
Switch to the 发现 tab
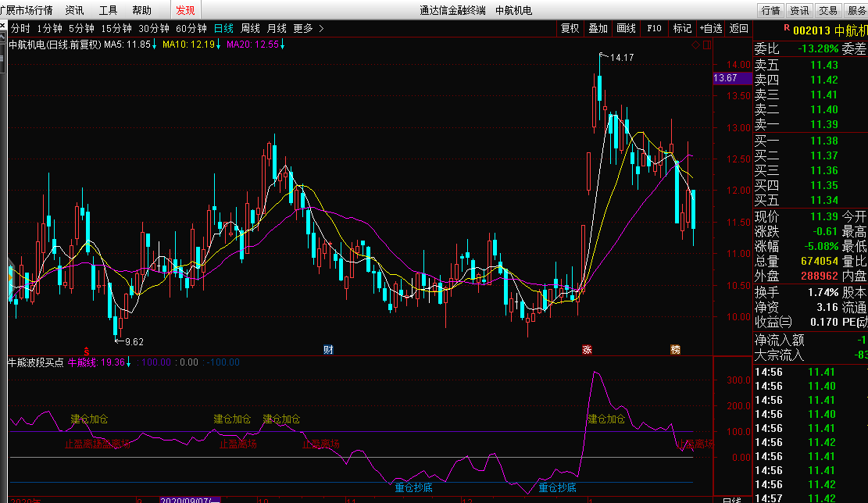185,10
